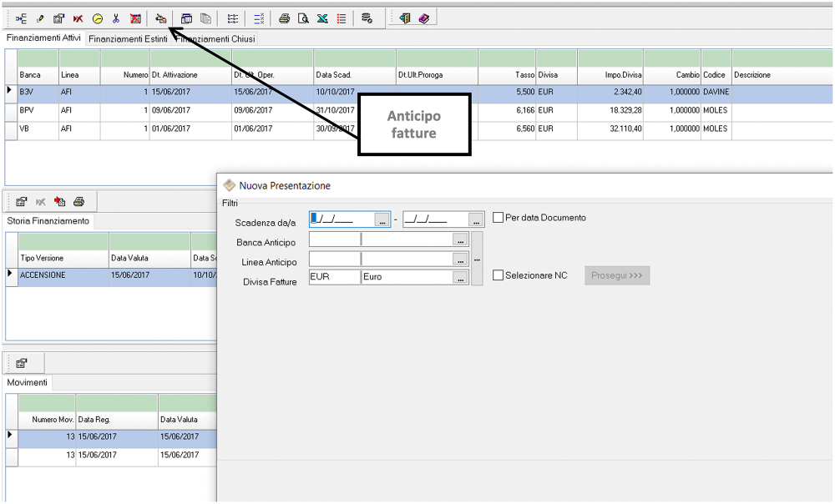Open the first Scadenza date picker button
Image resolution: width=835 pixels, height=504 pixels.
coord(382,220)
